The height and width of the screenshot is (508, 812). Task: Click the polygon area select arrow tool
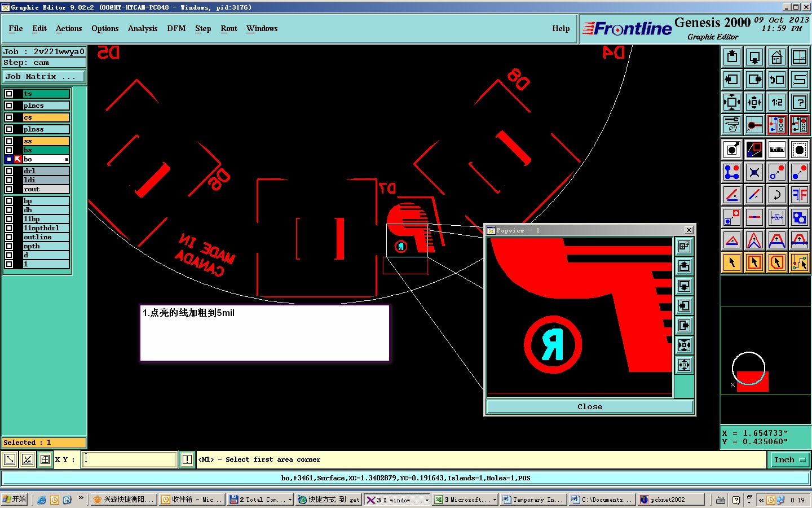(x=777, y=262)
